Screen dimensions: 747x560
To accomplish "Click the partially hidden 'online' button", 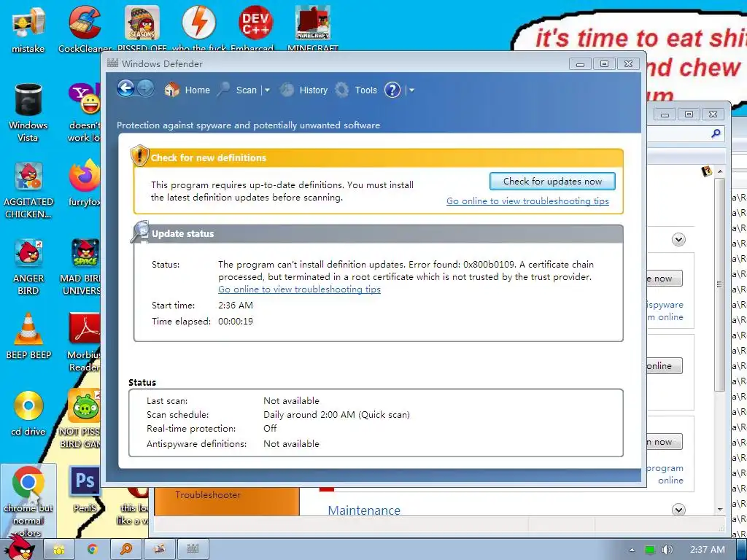I will coord(664,366).
